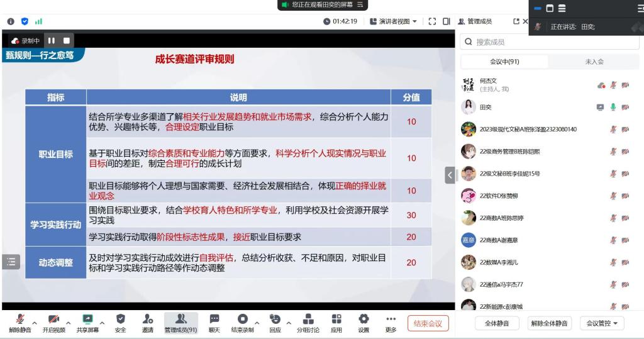Open the 演讲者视图 view dropdown
644x339 pixels.
coord(398,21)
